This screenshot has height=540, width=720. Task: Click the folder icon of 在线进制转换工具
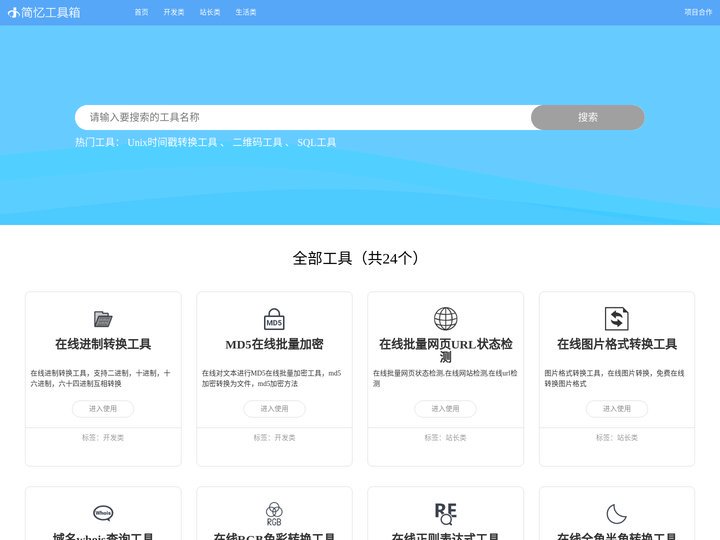tap(103, 319)
